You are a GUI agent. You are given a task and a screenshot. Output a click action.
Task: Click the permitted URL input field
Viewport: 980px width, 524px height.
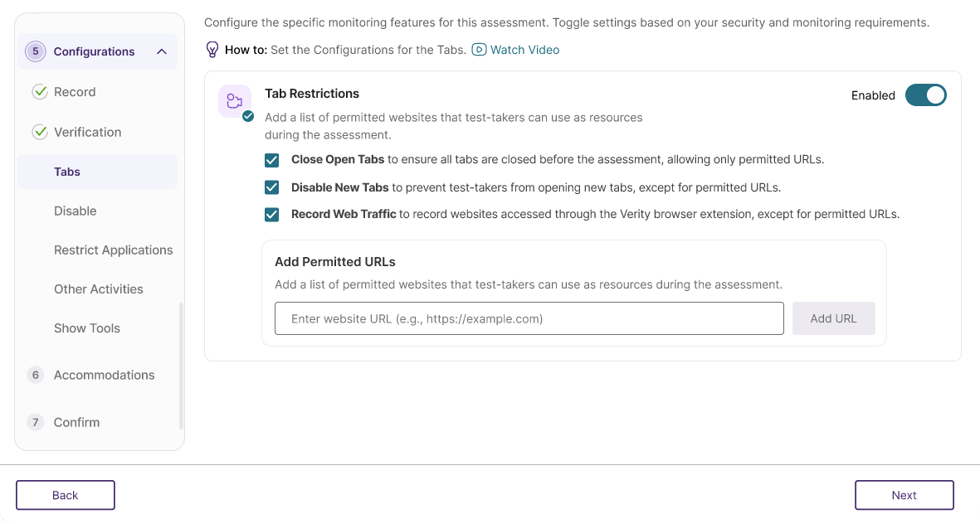(x=529, y=318)
